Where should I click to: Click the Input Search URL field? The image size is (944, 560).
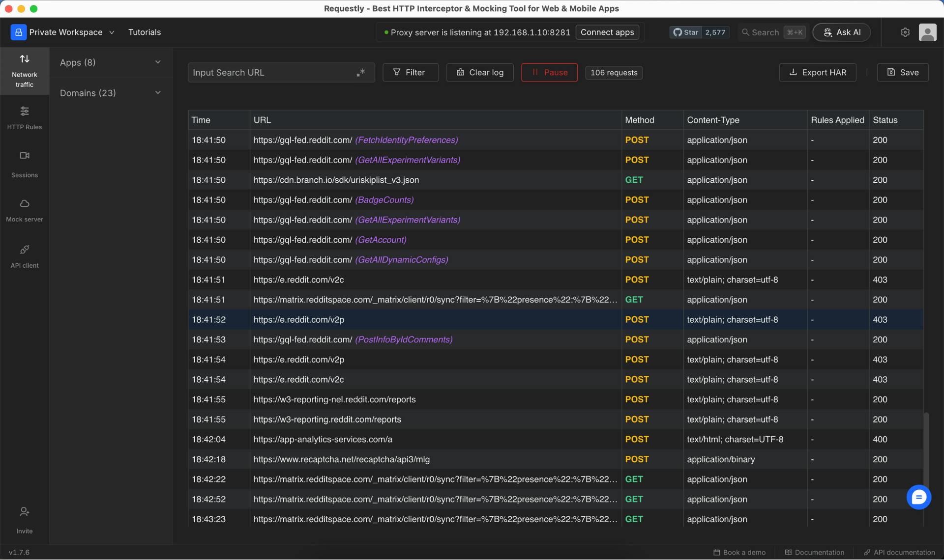point(270,72)
